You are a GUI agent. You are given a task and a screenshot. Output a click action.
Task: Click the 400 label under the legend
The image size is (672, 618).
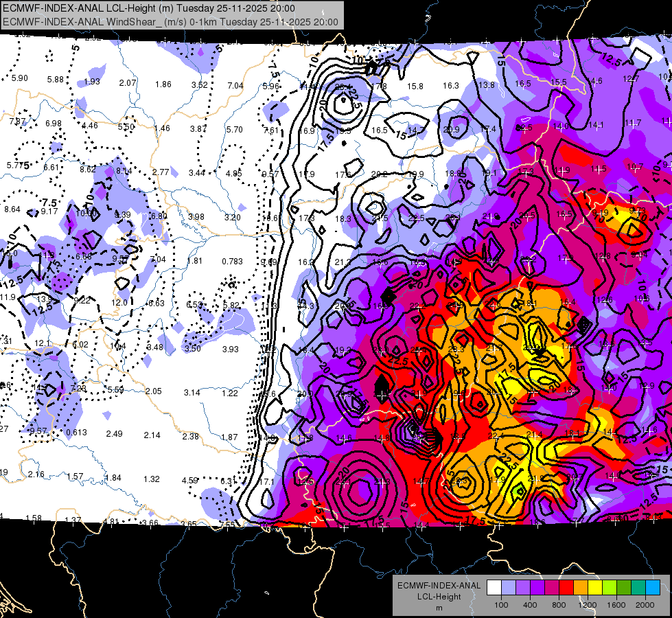click(530, 605)
